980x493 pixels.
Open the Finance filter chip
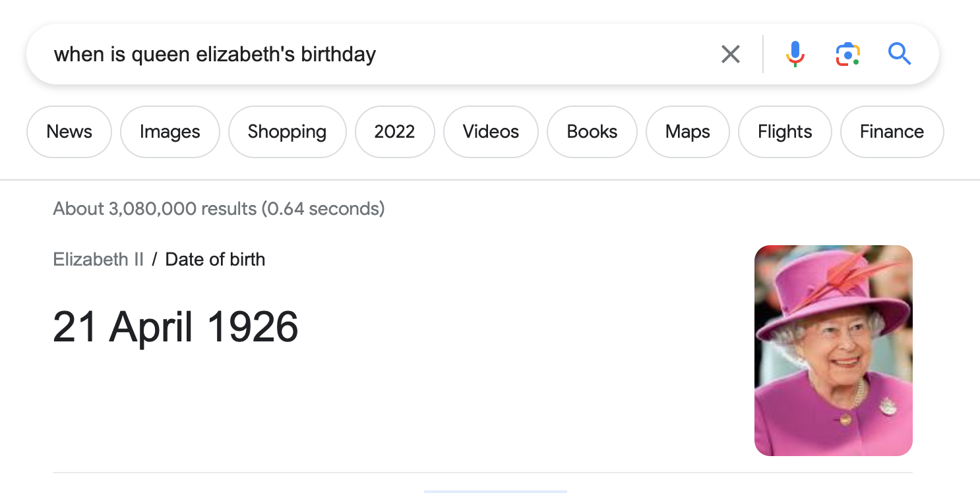(x=892, y=132)
